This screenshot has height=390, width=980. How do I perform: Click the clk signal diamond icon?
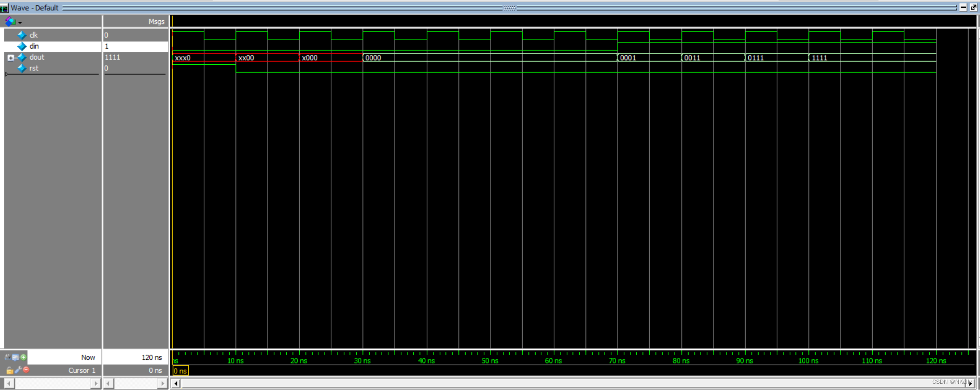click(22, 35)
